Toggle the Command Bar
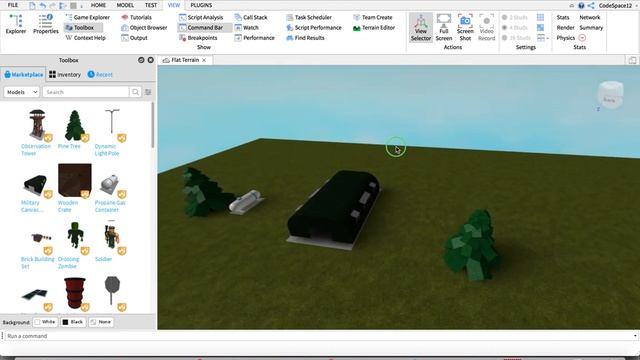Screen dimensions: 640x360 point(204,28)
